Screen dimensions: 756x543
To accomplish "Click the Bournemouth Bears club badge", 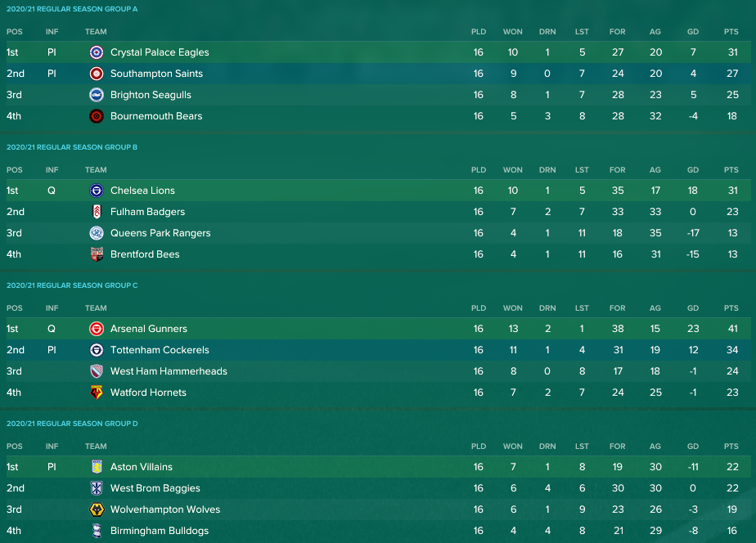I will [x=97, y=115].
